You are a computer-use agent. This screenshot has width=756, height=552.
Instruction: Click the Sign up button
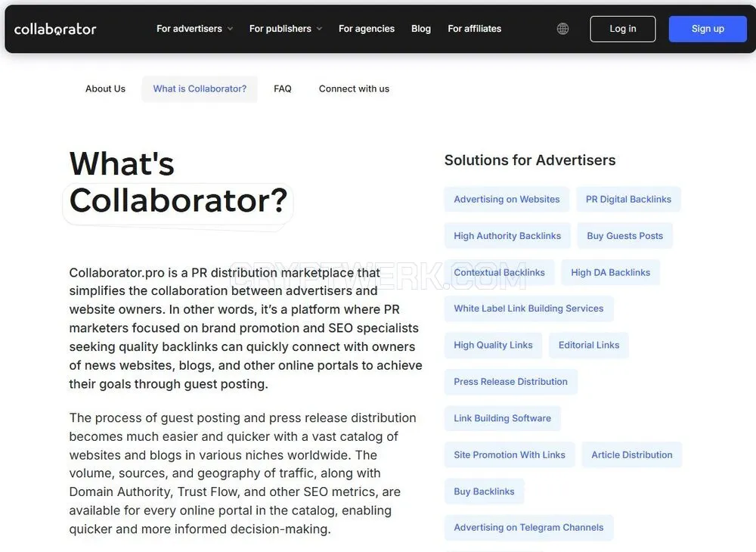pyautogui.click(x=708, y=29)
